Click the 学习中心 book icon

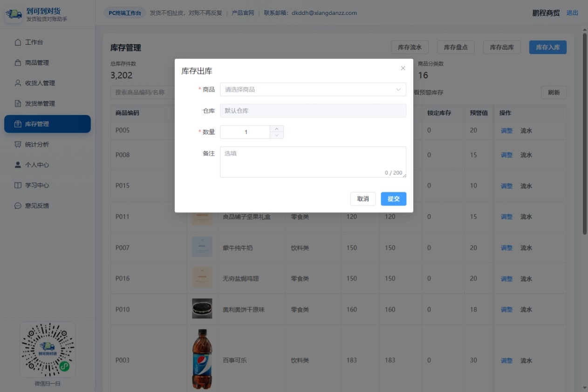(x=18, y=185)
